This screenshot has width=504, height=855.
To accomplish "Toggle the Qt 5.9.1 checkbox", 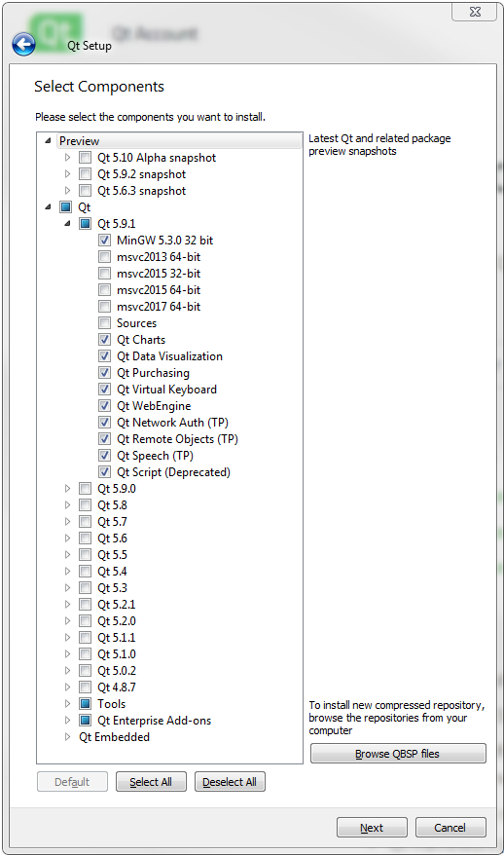I will tap(85, 224).
